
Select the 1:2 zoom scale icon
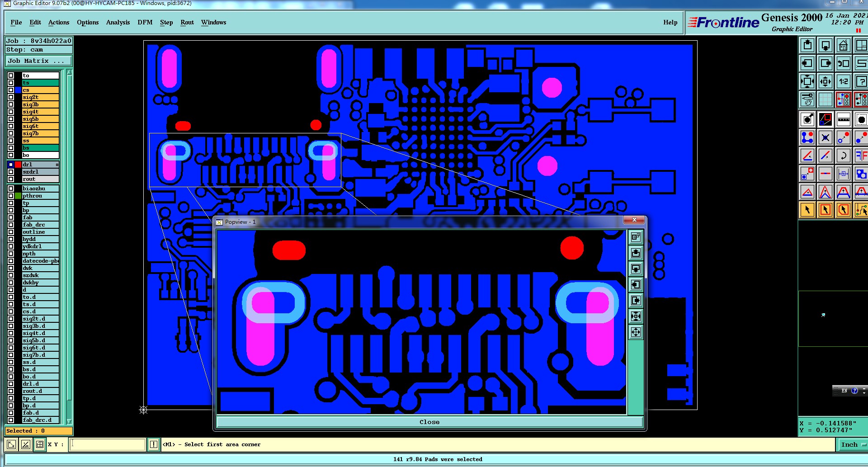[x=843, y=82]
